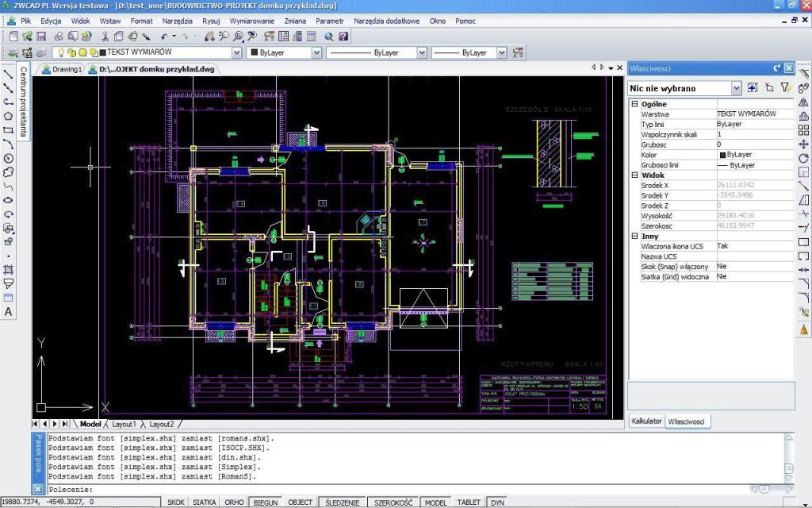Viewport: 812px width, 508px height.
Task: Click the Undo arrow icon
Action: point(164,37)
